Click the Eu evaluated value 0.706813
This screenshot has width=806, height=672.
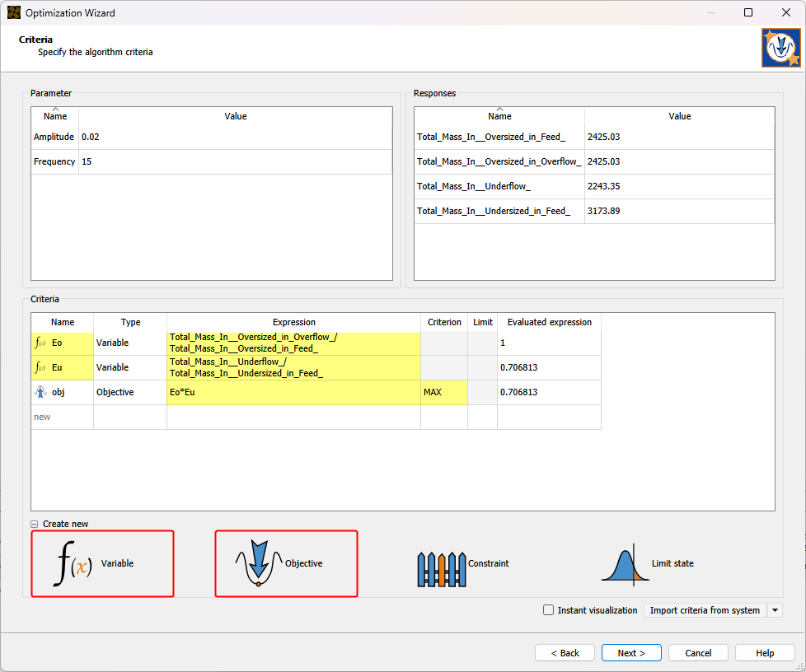(x=549, y=368)
